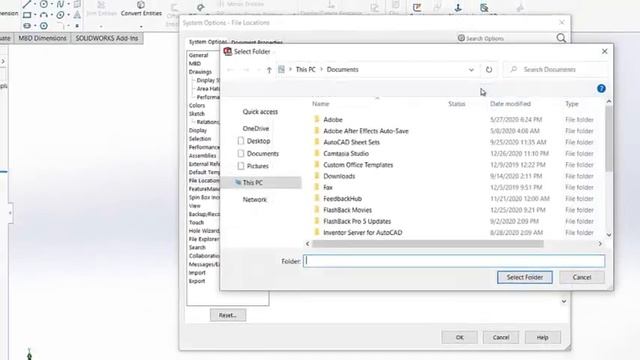The height and width of the screenshot is (360, 640).
Task: Switch to SOLIDWORKS Add-Ins tab
Action: [107, 38]
